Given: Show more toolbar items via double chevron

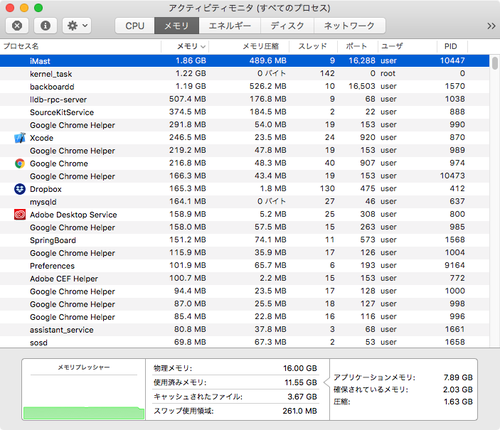Looking at the screenshot, I should click(x=491, y=26).
